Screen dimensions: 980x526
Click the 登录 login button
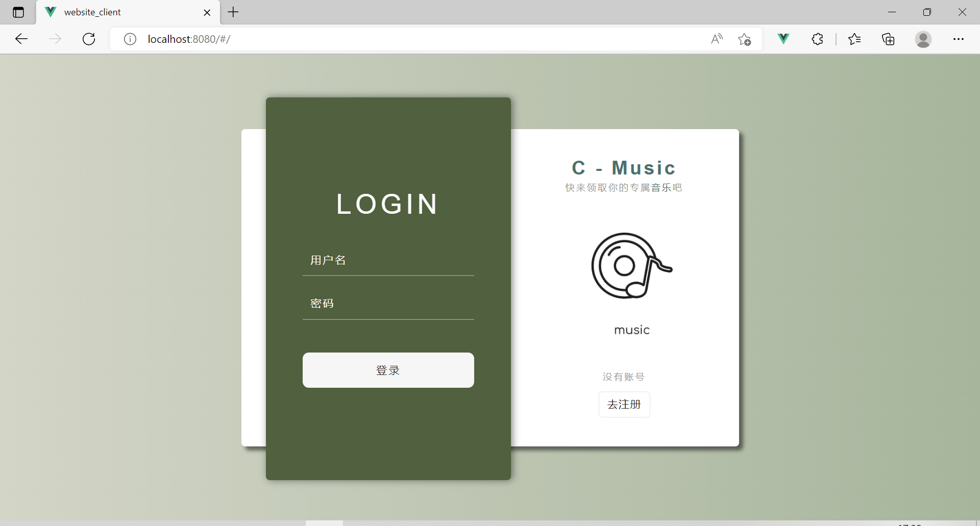[x=388, y=370]
